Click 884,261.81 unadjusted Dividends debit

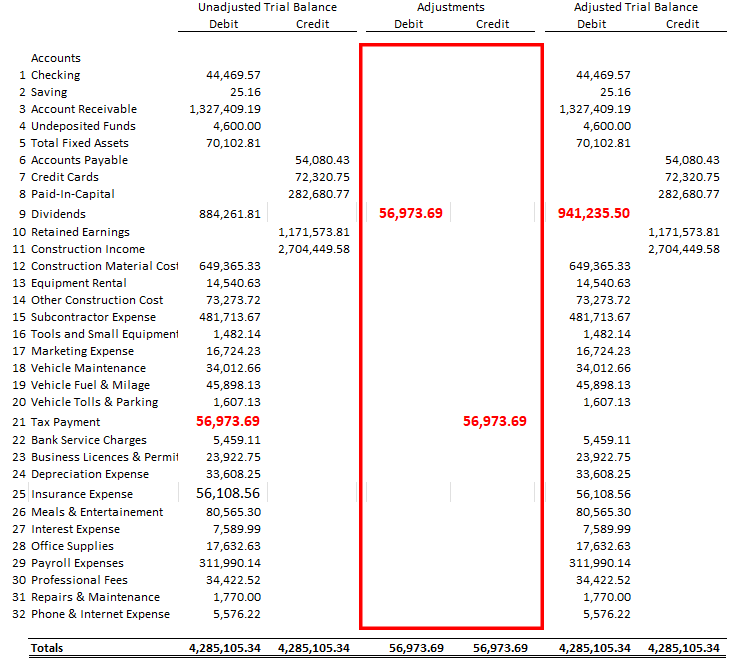click(230, 214)
